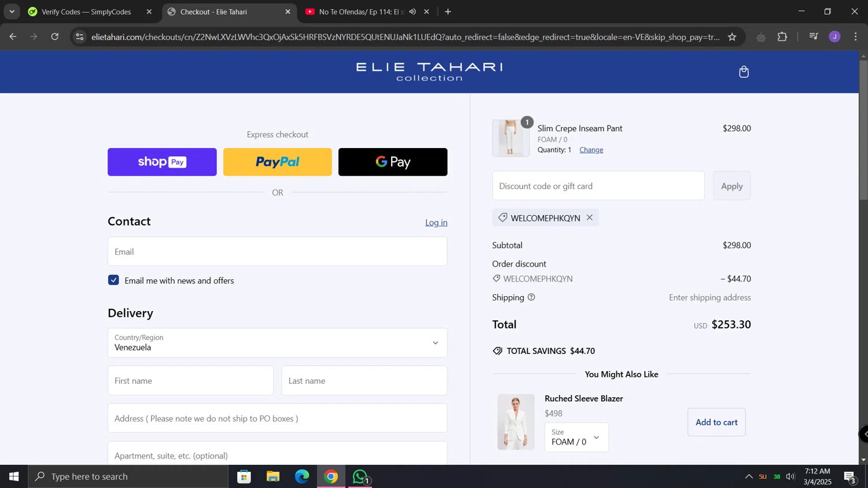Show hidden system tray icons
868x488 pixels.
(x=749, y=476)
